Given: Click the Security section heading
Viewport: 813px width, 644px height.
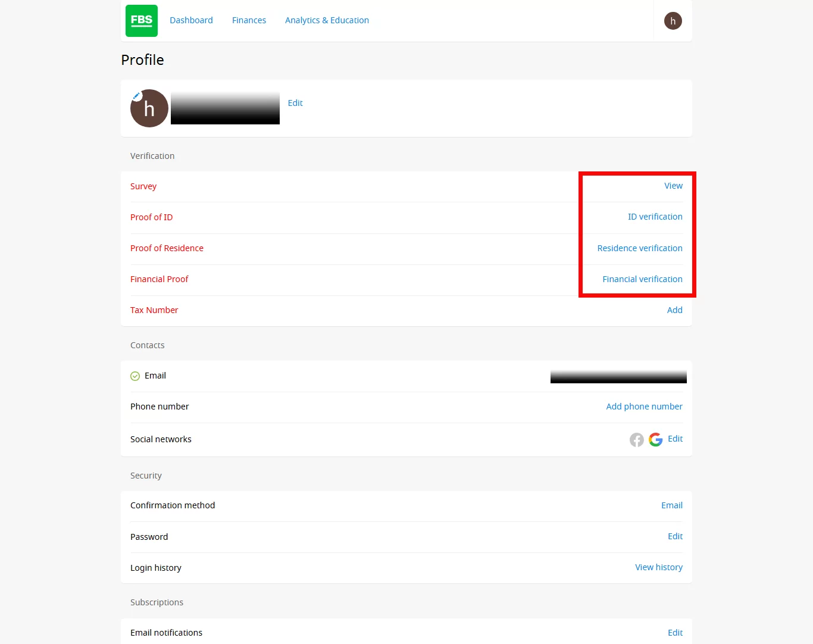Looking at the screenshot, I should tap(146, 476).
